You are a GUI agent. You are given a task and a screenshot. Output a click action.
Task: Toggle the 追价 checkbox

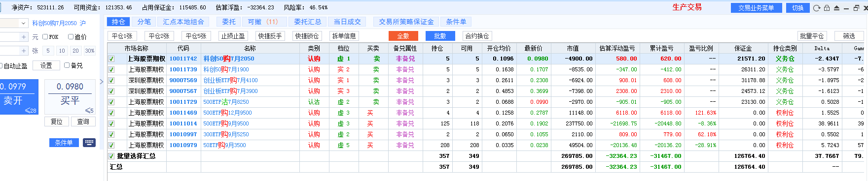[x=71, y=37]
